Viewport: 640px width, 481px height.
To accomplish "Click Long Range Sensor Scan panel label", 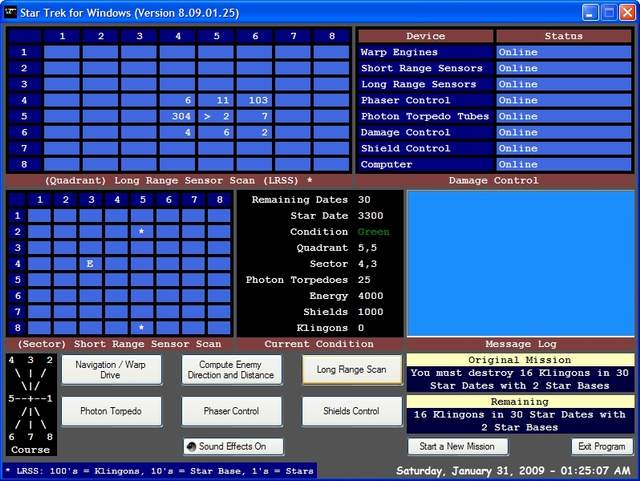I will point(179,180).
